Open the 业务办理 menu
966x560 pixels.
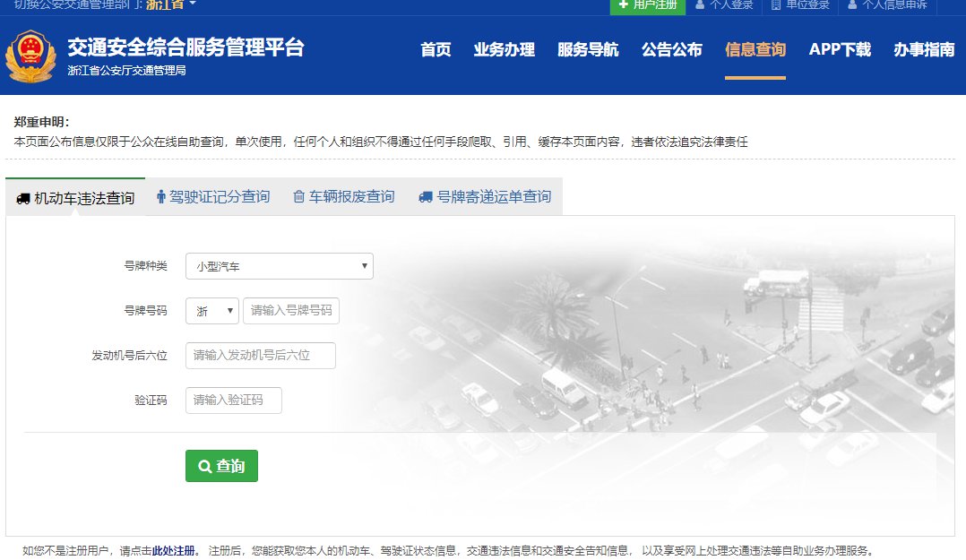504,49
